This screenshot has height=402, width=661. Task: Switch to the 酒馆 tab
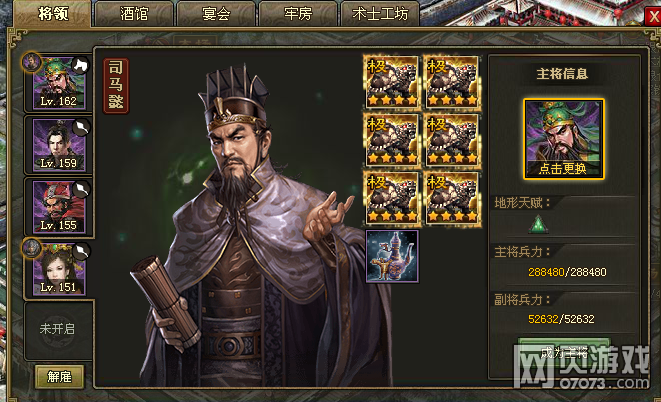[x=134, y=14]
